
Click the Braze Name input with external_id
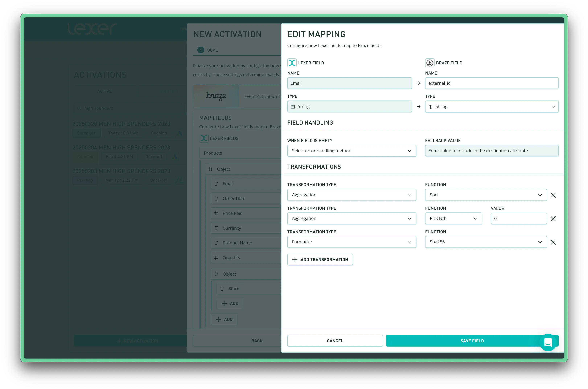point(492,83)
